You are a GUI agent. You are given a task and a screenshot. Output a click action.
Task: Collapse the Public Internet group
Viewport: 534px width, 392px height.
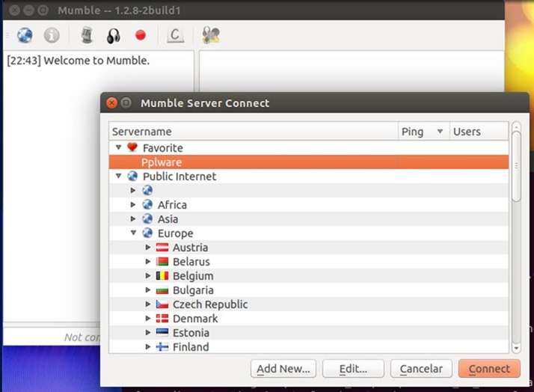(x=118, y=176)
